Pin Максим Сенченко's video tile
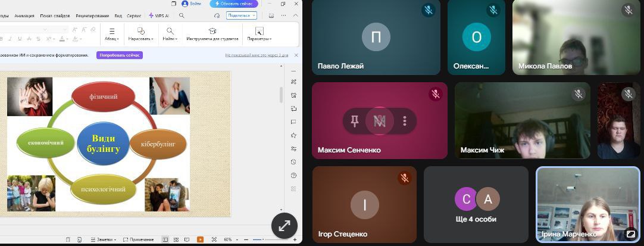Image resolution: width=644 pixels, height=246 pixels. [355, 121]
